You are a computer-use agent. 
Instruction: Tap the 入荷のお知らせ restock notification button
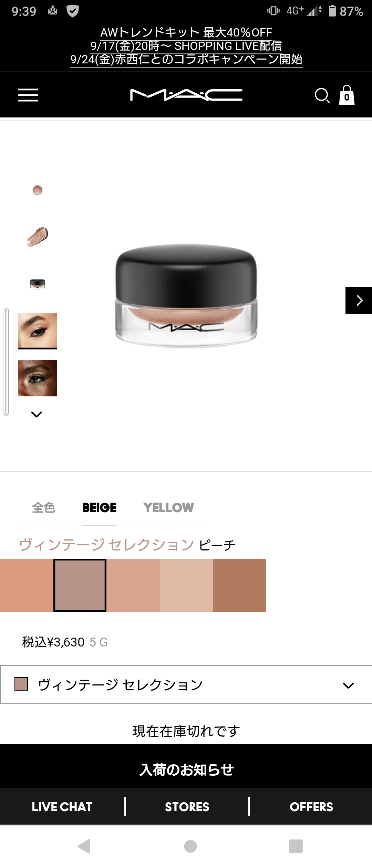coord(186,769)
